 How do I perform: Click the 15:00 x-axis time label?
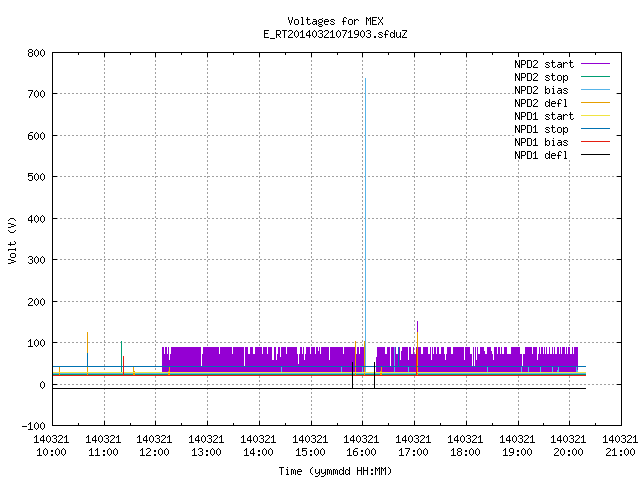[x=310, y=452]
